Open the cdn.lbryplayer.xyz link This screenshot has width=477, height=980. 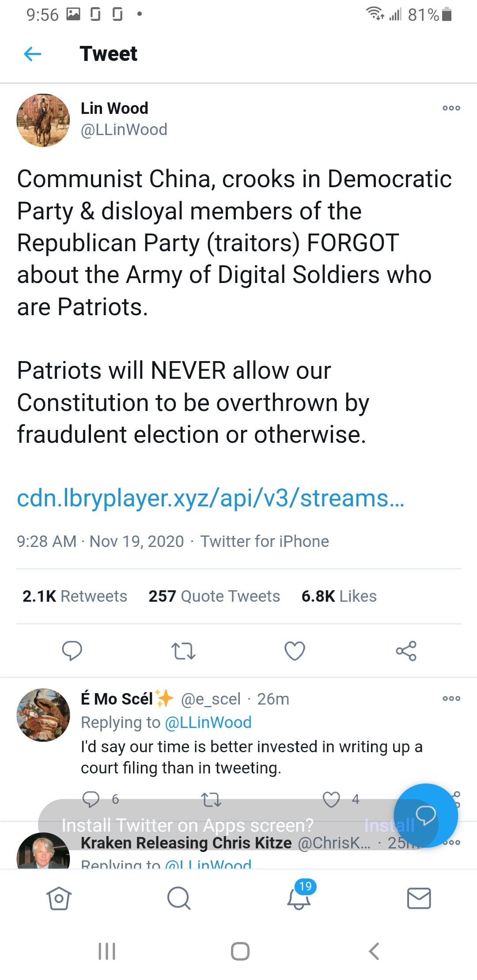point(210,498)
